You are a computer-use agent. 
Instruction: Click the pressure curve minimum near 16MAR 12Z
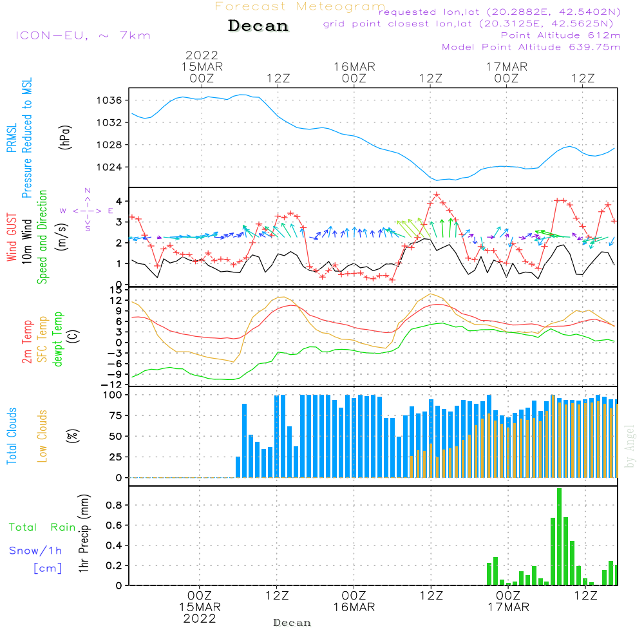click(437, 180)
